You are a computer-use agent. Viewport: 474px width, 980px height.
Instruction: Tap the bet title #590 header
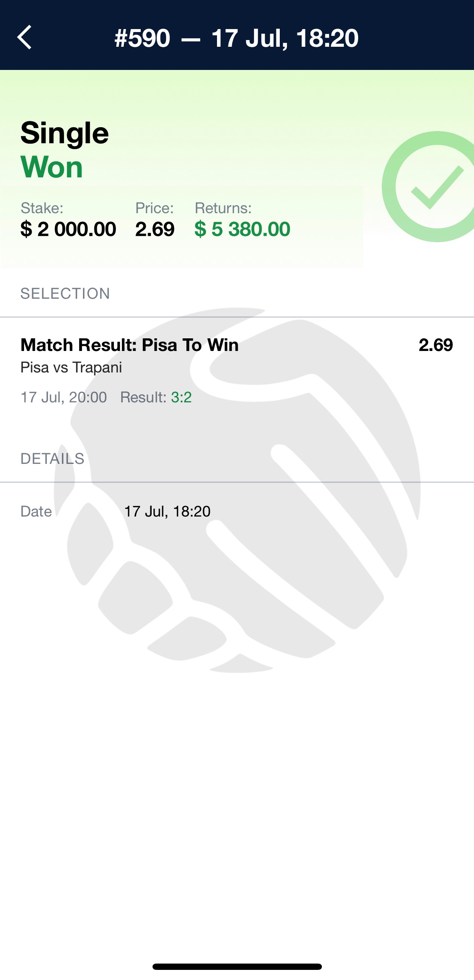(236, 38)
